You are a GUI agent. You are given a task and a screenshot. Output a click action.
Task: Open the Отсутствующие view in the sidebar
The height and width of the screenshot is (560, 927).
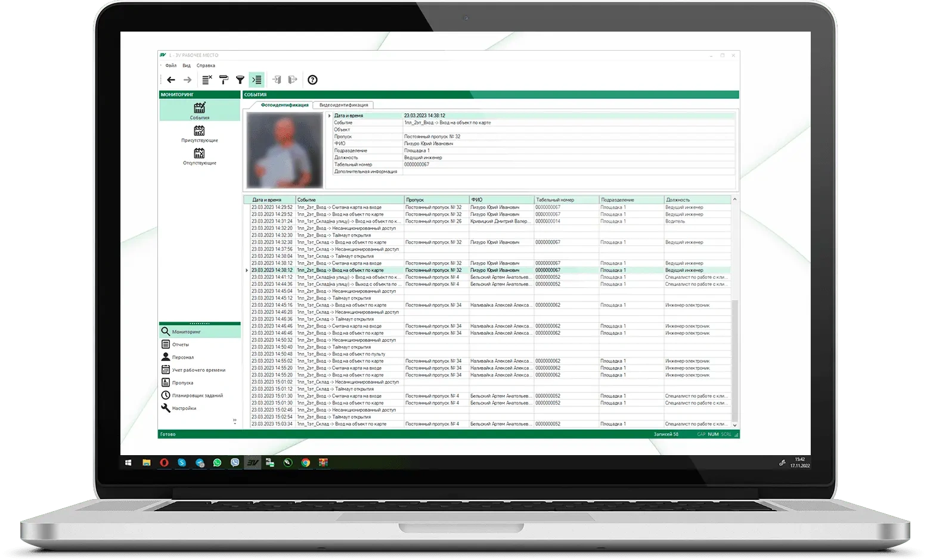(199, 156)
